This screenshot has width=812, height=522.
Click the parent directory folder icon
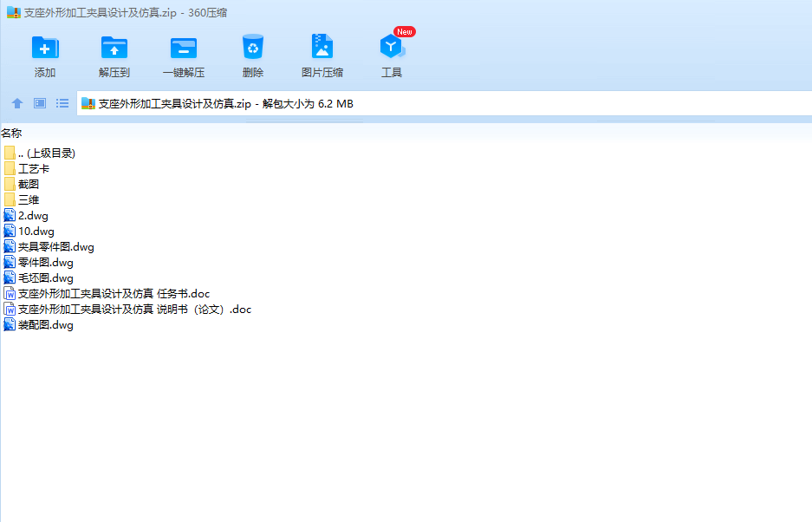[10, 153]
